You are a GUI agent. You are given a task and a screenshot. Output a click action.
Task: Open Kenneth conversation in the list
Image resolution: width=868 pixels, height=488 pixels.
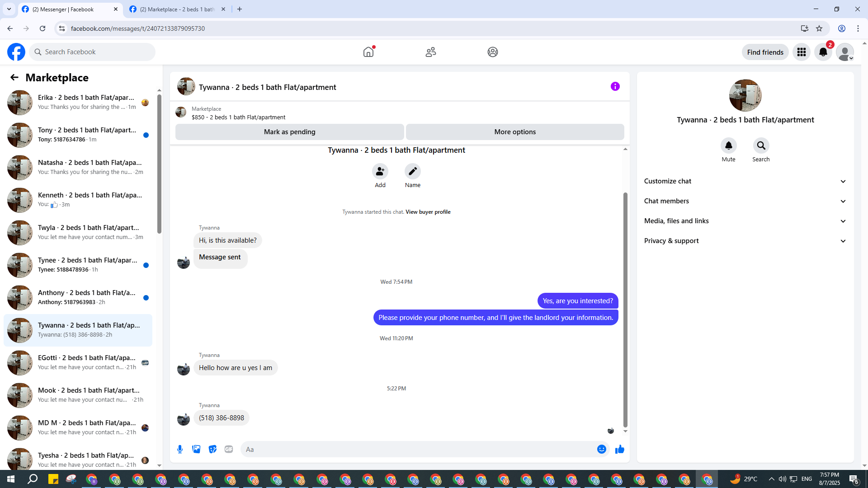[78, 200]
